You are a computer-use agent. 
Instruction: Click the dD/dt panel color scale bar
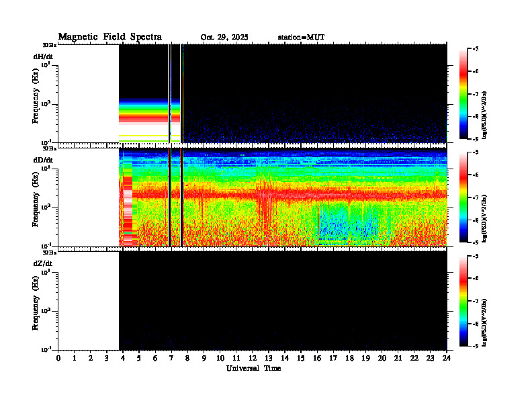pyautogui.click(x=463, y=197)
